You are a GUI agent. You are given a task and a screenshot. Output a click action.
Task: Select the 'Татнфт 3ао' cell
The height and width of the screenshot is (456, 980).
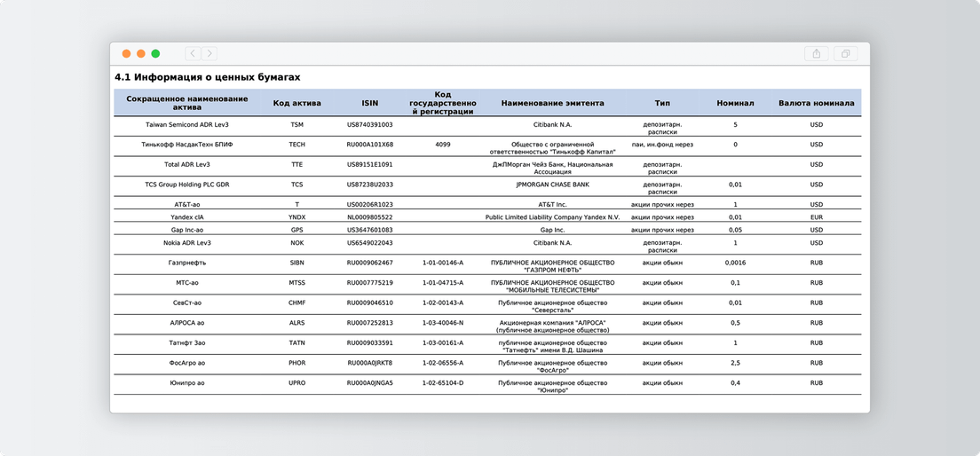[187, 343]
